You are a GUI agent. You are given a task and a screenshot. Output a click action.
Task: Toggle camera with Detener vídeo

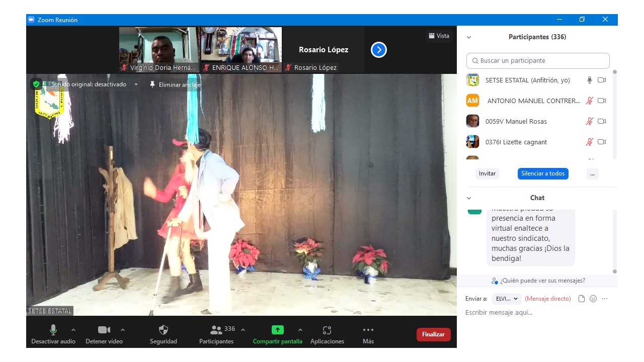[104, 330]
